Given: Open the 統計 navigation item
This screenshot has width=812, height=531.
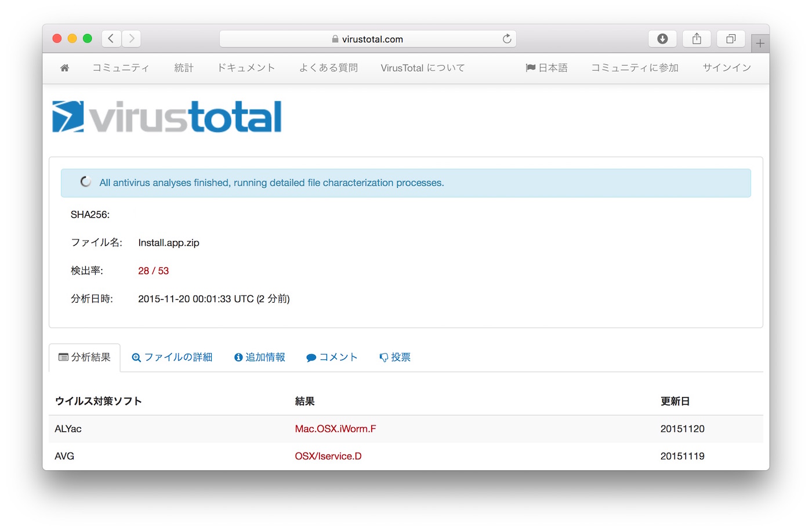Looking at the screenshot, I should pyautogui.click(x=184, y=68).
